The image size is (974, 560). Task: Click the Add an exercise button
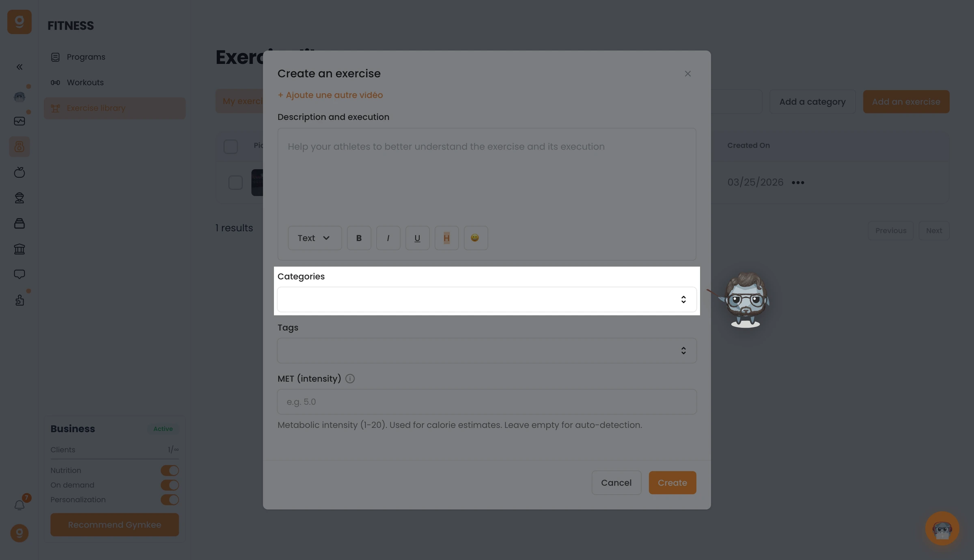(x=906, y=101)
